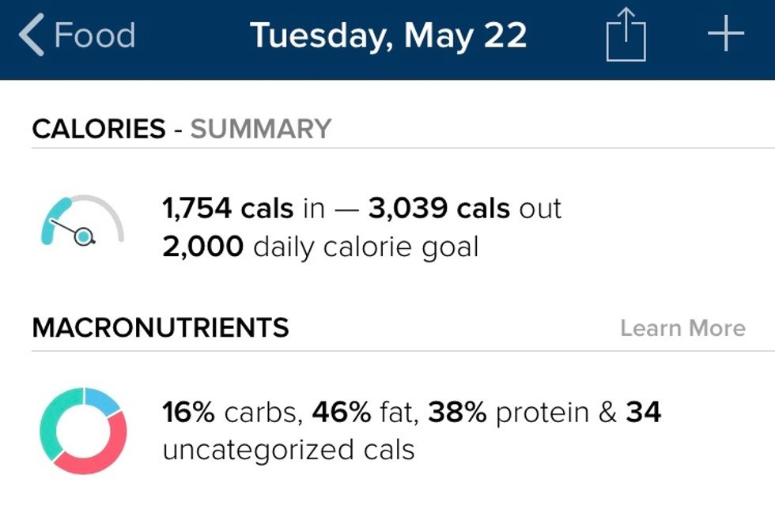Click the gauge needle pivot dot
Viewport: 775px width, 532px height.
[x=85, y=236]
